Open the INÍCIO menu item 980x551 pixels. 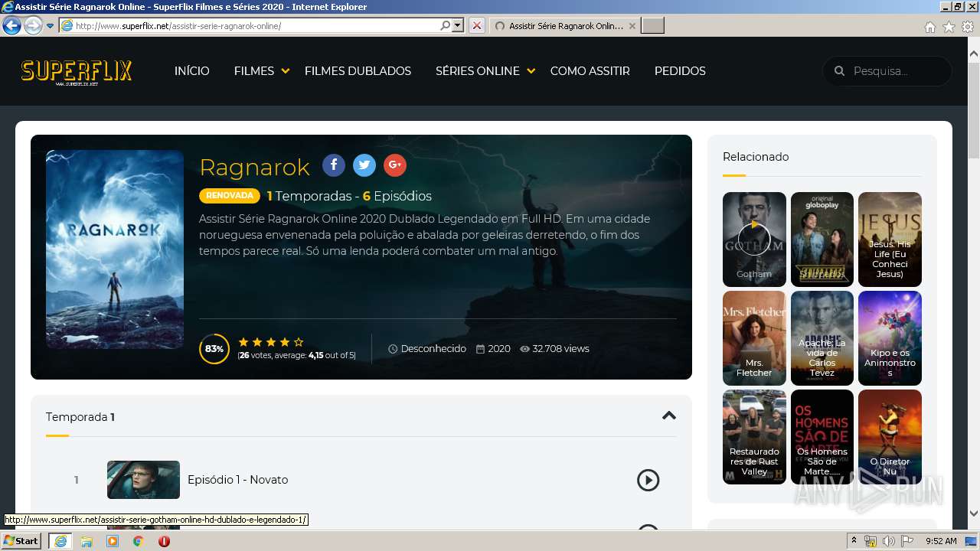[192, 71]
